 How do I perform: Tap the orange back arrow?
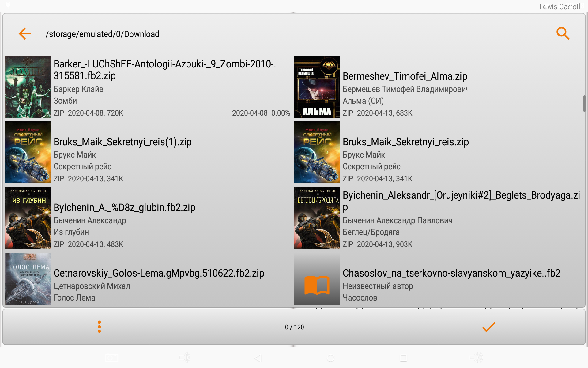[x=25, y=34]
